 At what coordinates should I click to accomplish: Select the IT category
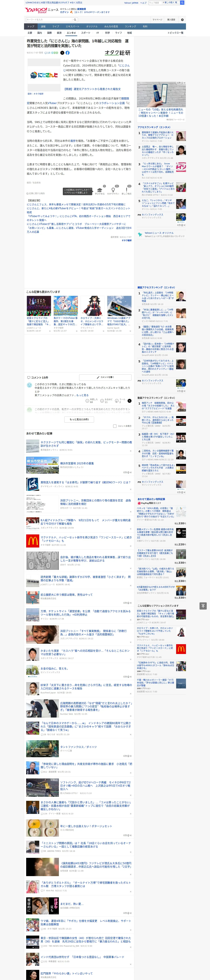click(98, 33)
